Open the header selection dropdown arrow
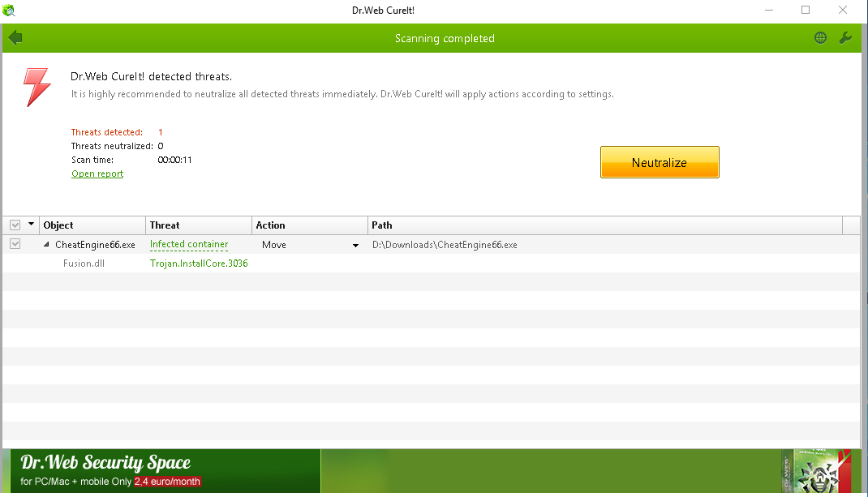868x497 pixels. 32,225
